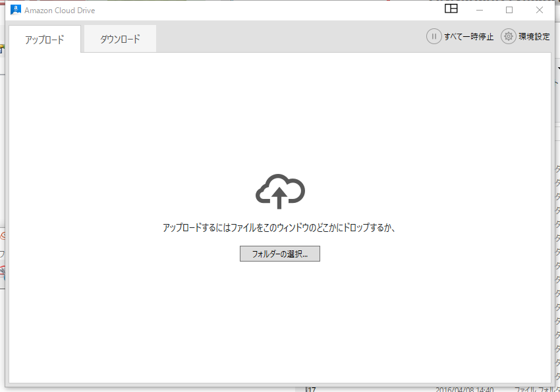560x392 pixels.
Task: Click the Amazon Cloud Drive logo icon
Action: click(x=16, y=10)
